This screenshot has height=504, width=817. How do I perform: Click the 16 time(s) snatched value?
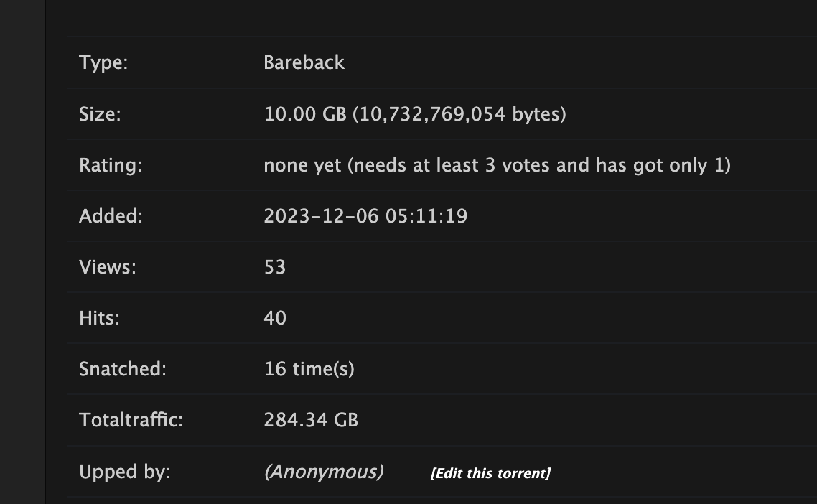click(x=309, y=369)
